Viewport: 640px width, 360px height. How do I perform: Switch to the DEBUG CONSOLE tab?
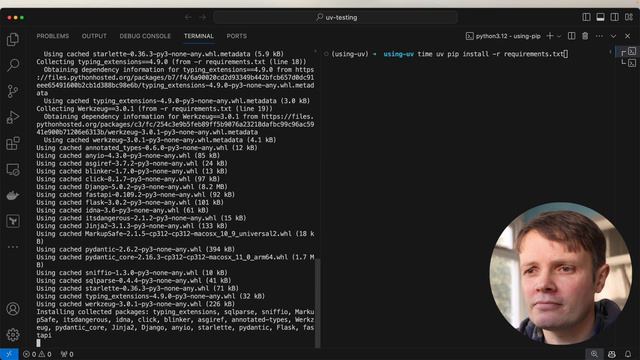145,36
